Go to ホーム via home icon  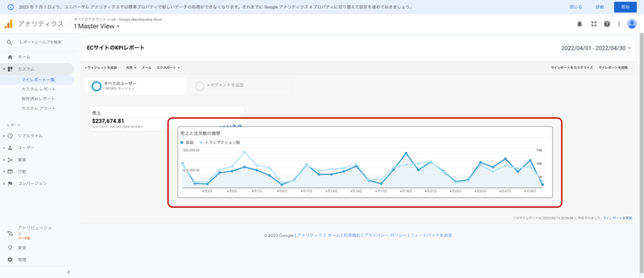10,57
